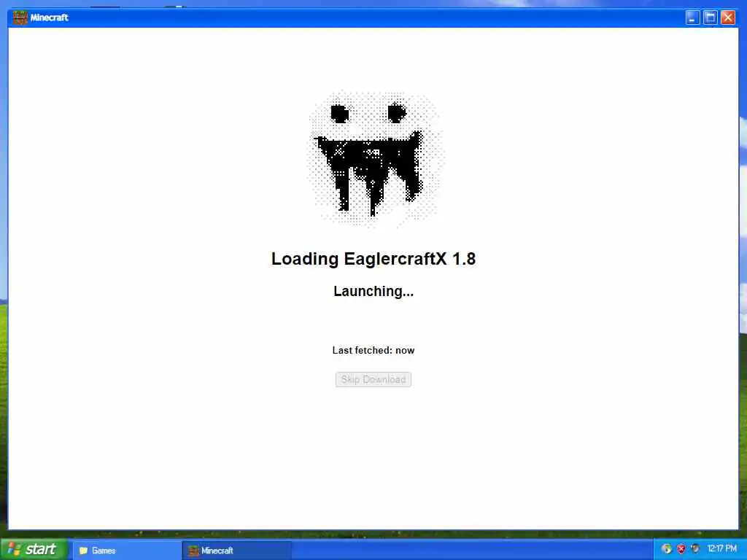The image size is (747, 560).
Task: Close the Minecraft window
Action: (x=728, y=17)
